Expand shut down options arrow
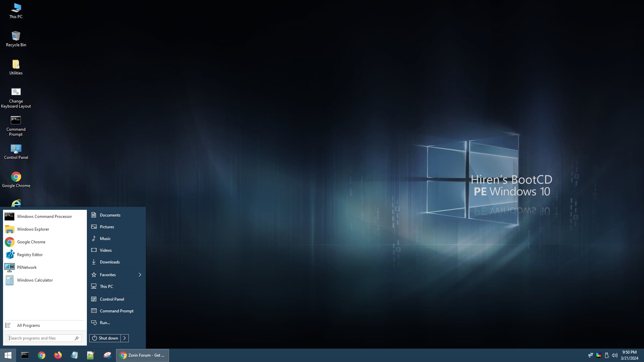This screenshot has height=362, width=644. pos(124,338)
